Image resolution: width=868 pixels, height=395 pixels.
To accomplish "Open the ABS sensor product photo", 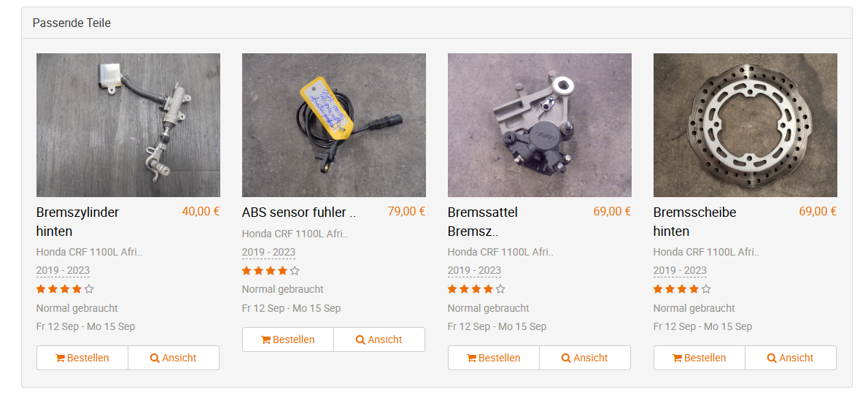I will 334,125.
